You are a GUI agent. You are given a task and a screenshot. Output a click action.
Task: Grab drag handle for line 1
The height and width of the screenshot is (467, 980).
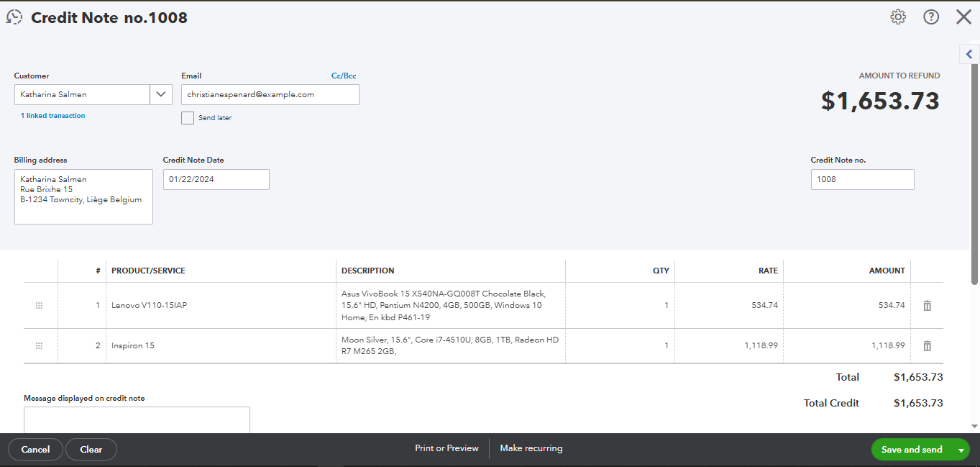(x=39, y=306)
